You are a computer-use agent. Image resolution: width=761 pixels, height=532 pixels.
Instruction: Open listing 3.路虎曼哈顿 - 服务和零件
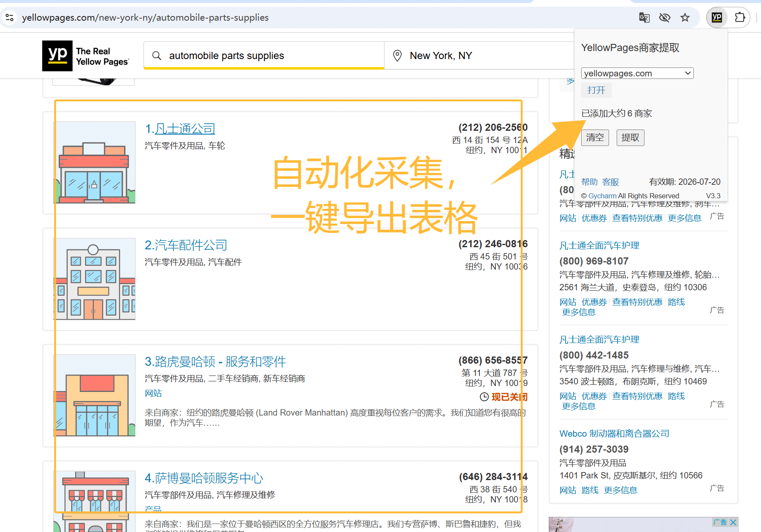215,362
